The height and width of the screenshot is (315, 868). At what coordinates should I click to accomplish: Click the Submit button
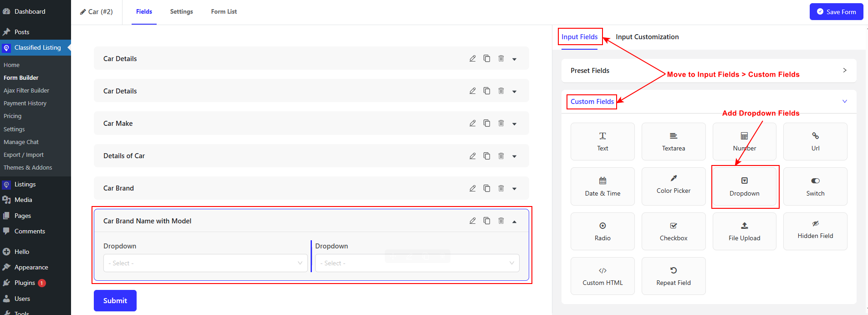115,300
